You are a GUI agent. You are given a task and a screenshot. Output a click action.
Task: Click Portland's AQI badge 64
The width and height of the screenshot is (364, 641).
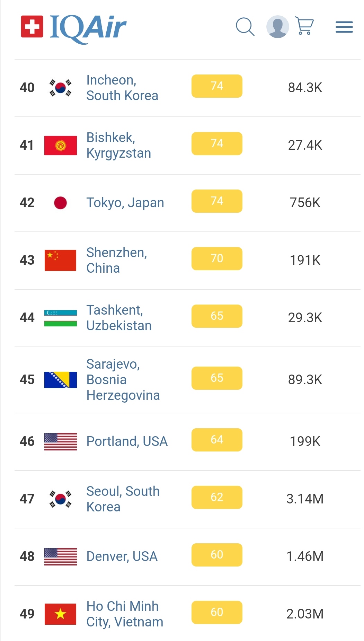click(217, 440)
